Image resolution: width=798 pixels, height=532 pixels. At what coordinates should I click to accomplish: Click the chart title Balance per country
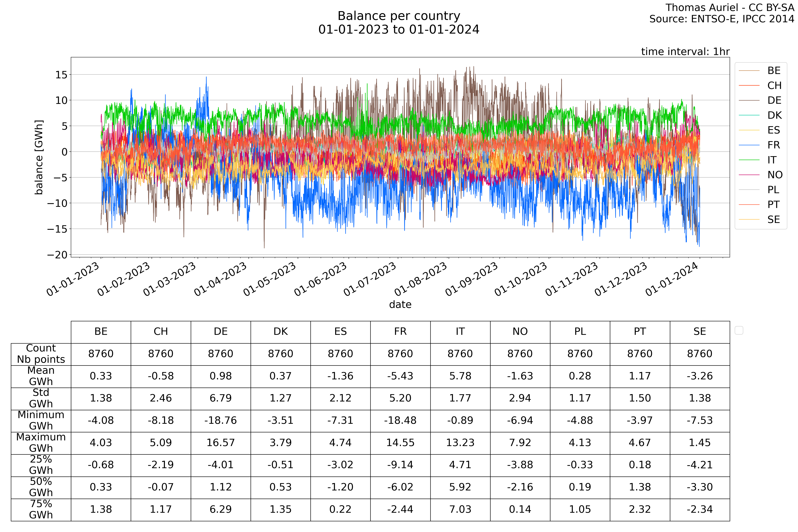(x=399, y=16)
